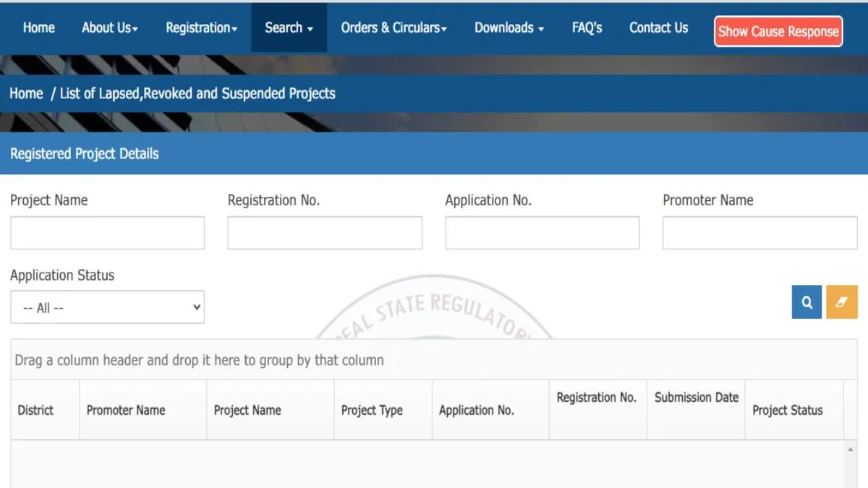Open Orders & Circulars menu
This screenshot has height=488, width=868.
point(393,27)
